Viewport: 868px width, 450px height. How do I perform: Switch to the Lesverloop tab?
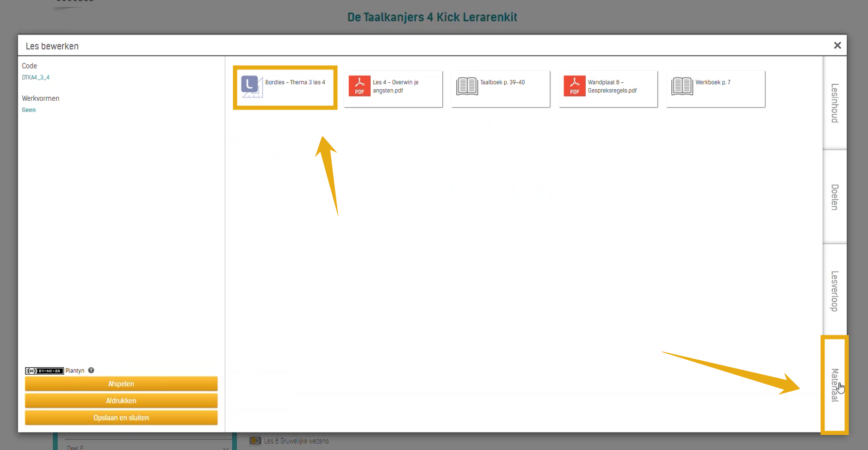[834, 291]
